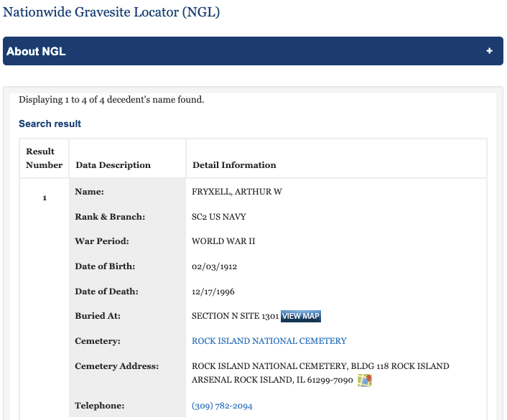This screenshot has height=420, width=507.
Task: Select the name FRYXELL, ARTHUR W
Action: 237,192
